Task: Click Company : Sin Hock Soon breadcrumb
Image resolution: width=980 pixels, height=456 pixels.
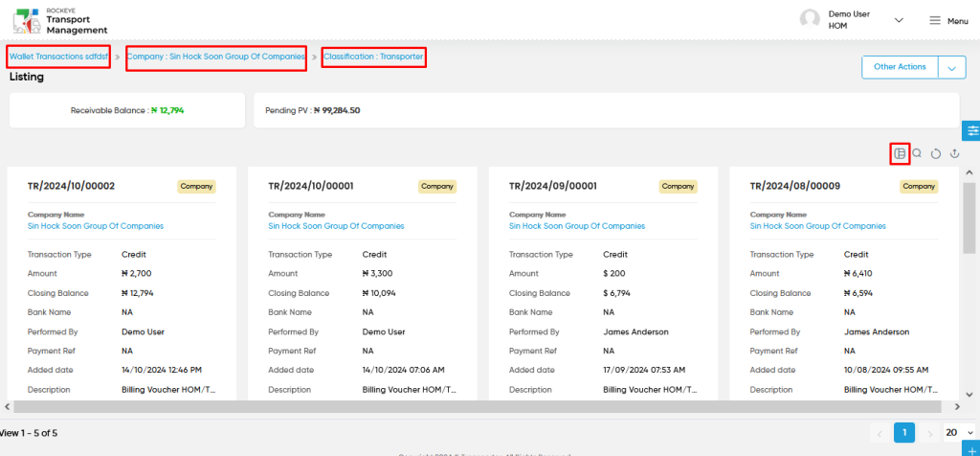Action: 215,57
